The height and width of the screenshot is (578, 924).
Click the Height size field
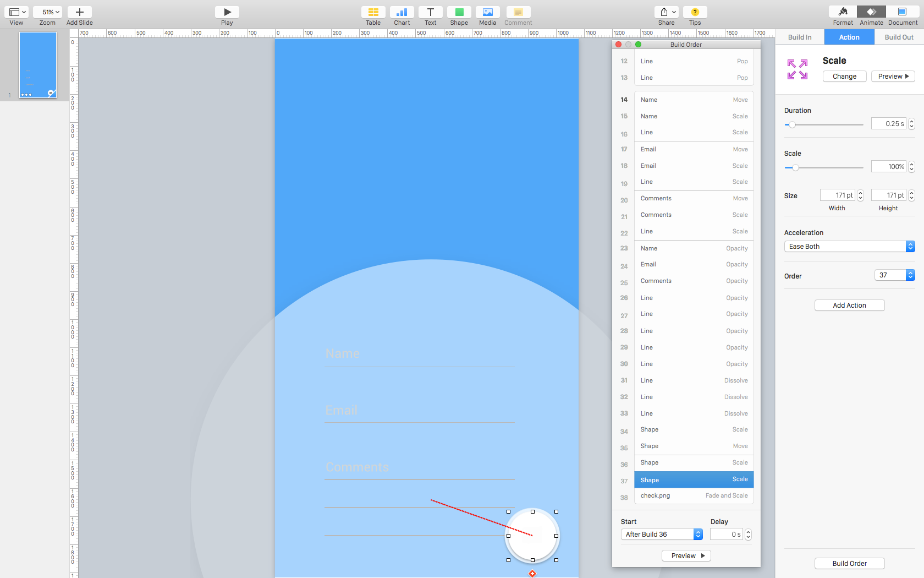coord(889,195)
